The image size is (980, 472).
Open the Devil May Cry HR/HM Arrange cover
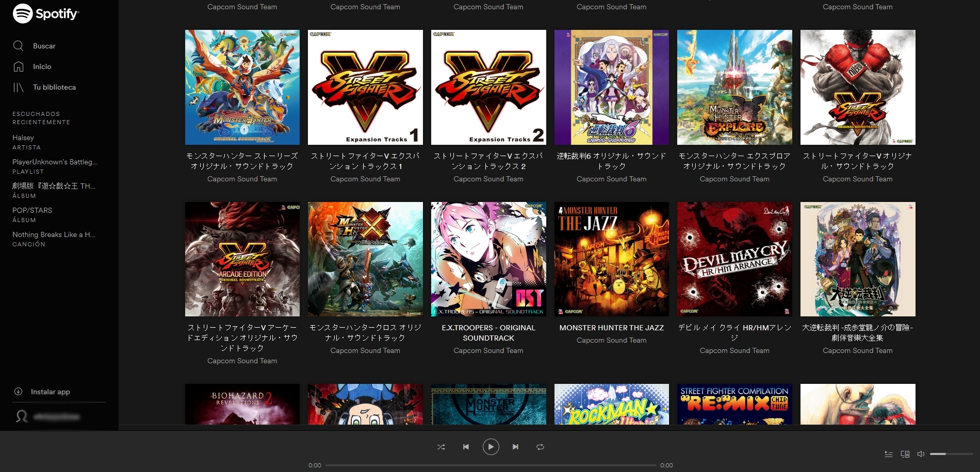pos(734,259)
